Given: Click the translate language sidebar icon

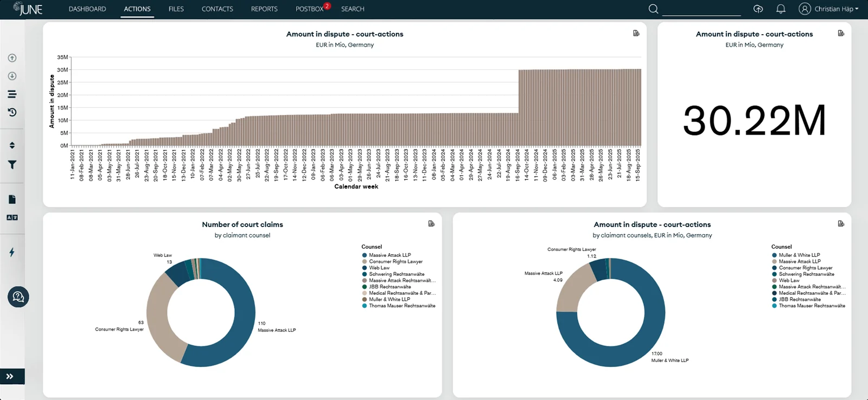Looking at the screenshot, I should [12, 217].
